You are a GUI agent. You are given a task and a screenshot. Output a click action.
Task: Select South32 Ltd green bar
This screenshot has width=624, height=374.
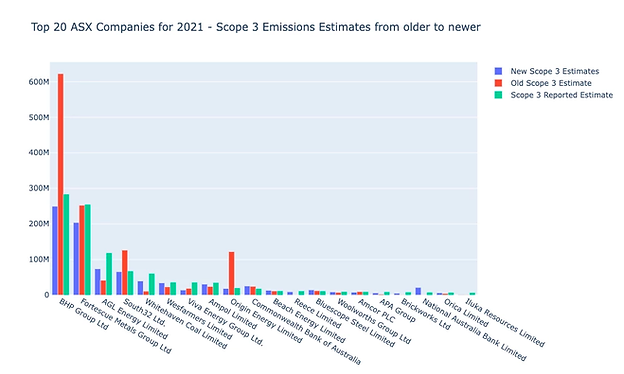coord(130,283)
